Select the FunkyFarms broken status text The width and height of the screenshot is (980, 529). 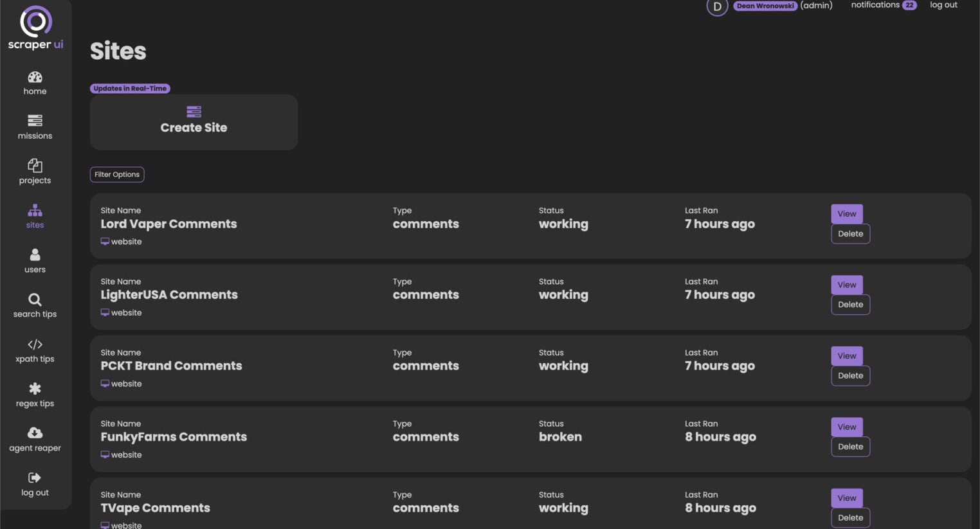[x=560, y=437]
